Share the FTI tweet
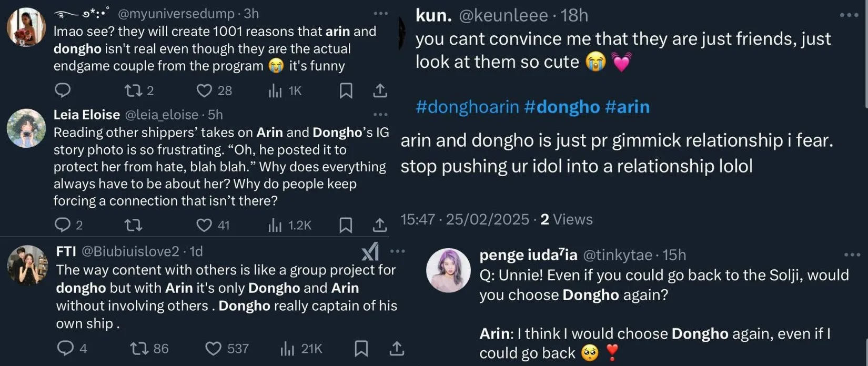The width and height of the screenshot is (868, 366). pos(396,348)
